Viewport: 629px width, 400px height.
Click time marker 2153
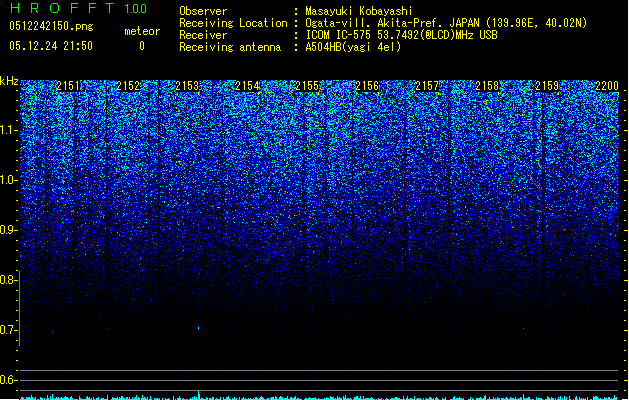coord(187,86)
